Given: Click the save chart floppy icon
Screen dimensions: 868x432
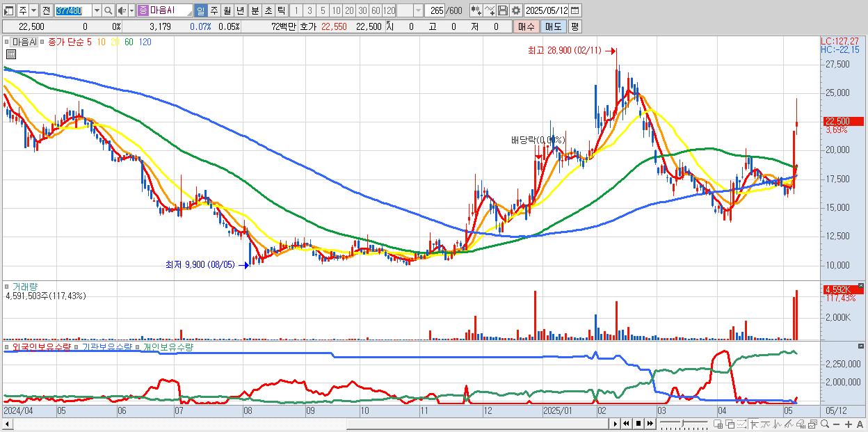Looking at the screenshot, I should tap(502, 10).
